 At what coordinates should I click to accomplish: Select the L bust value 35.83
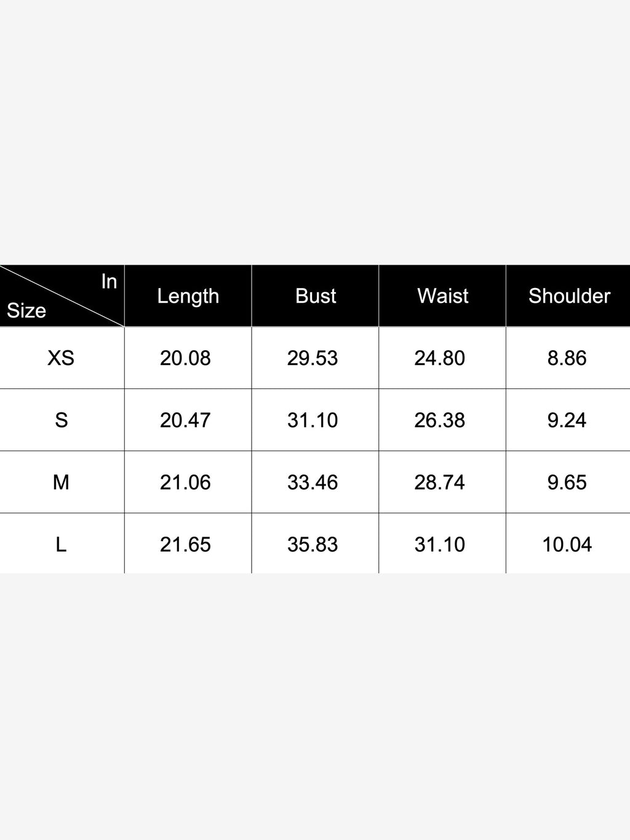(313, 545)
